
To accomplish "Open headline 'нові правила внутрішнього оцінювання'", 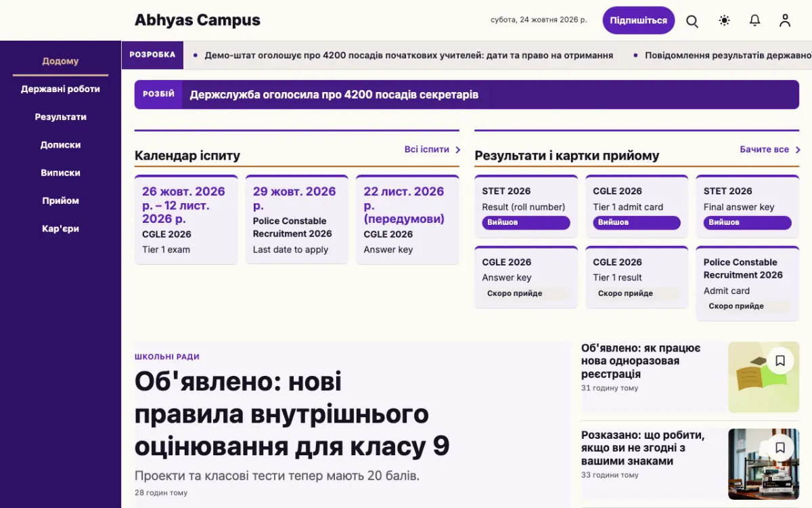I will pos(292,414).
